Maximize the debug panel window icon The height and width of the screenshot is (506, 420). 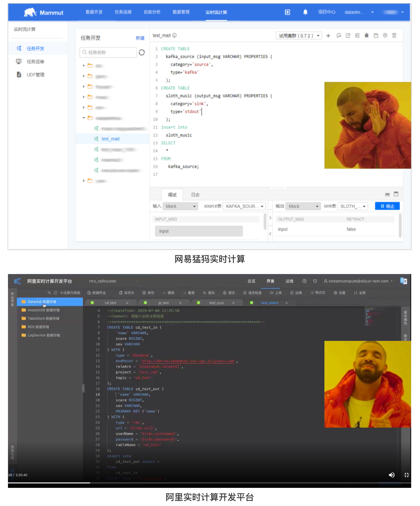[396, 194]
